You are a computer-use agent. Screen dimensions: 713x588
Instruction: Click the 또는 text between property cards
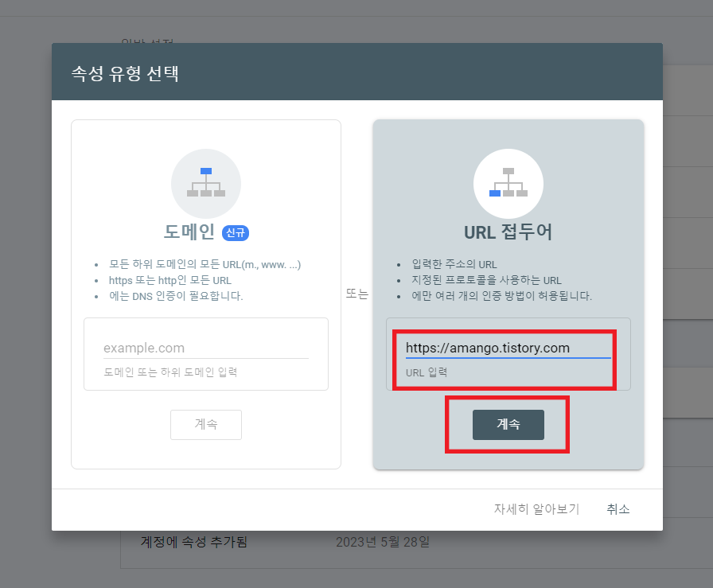click(x=357, y=294)
